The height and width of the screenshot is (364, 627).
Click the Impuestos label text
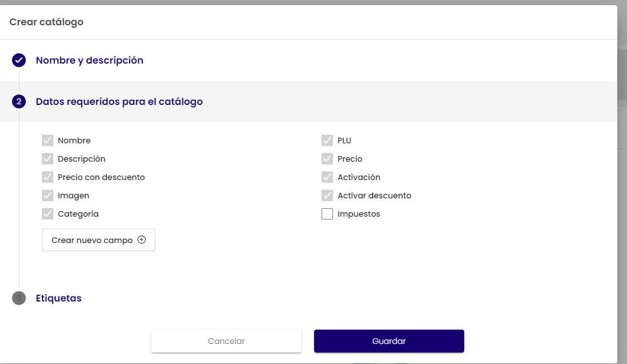pyautogui.click(x=359, y=214)
